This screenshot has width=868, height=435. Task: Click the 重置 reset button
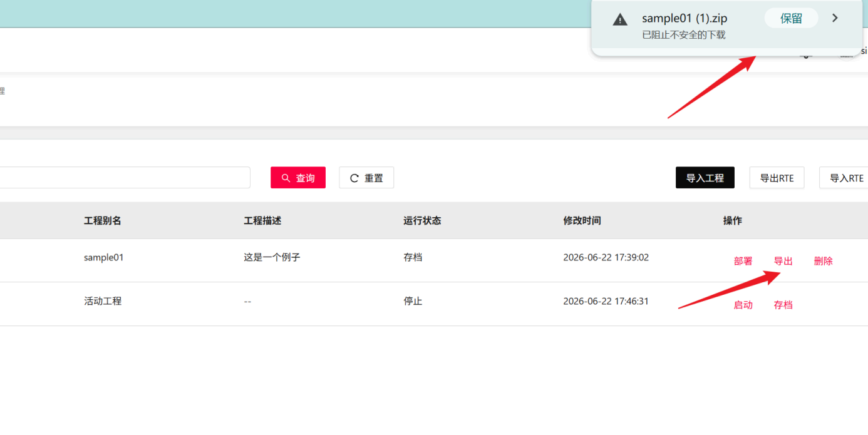click(x=366, y=178)
